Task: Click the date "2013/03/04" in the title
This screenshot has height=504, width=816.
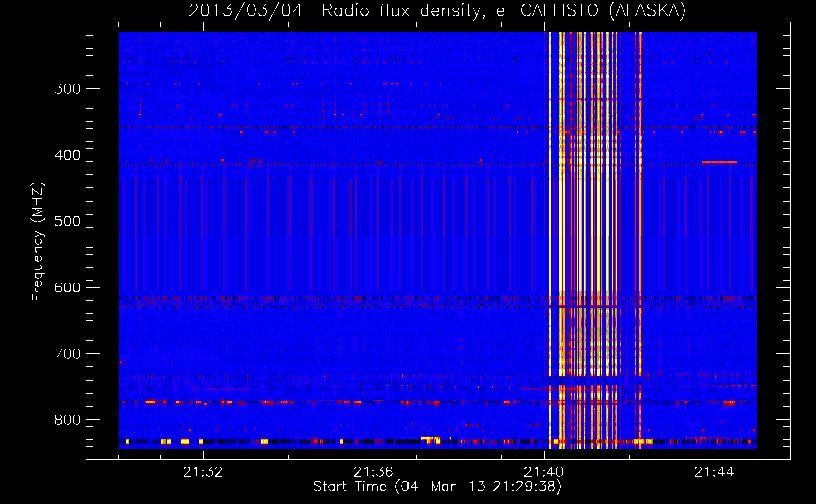Action: pos(246,11)
